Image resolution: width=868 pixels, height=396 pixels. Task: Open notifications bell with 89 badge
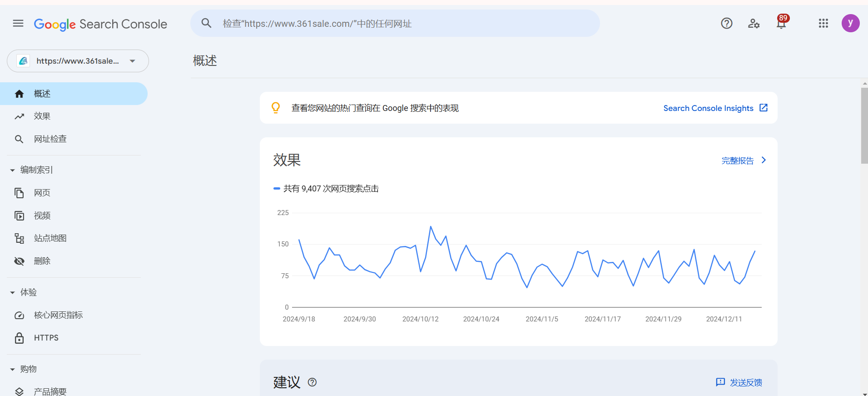[782, 22]
